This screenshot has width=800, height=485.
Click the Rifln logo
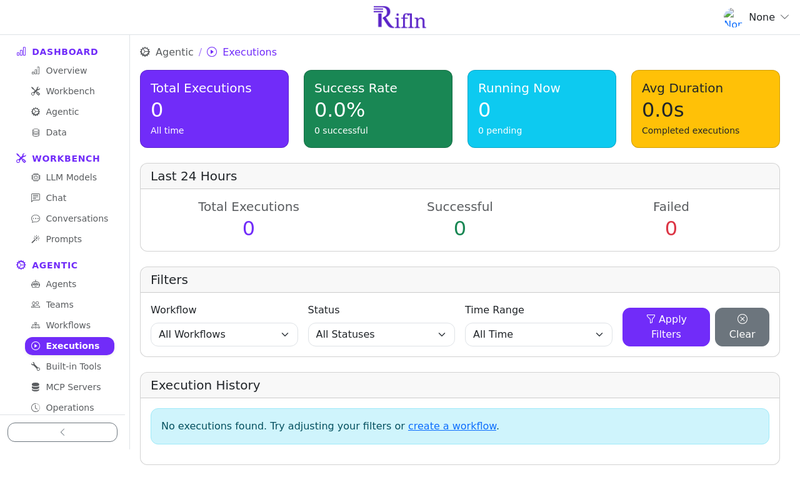coord(399,17)
